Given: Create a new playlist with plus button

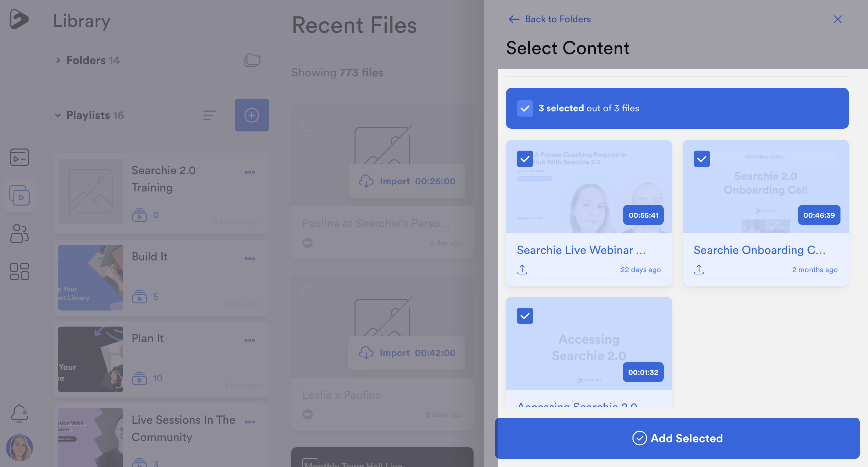Looking at the screenshot, I should point(252,115).
